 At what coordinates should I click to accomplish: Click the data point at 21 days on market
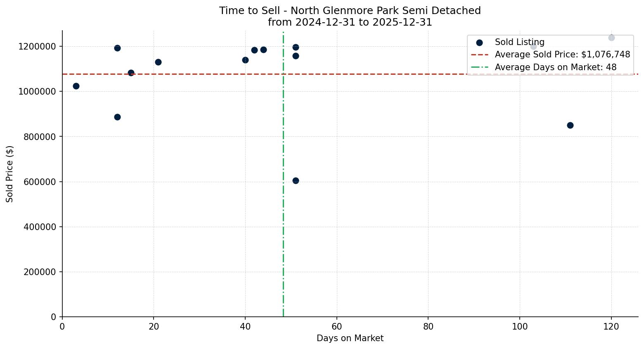[x=158, y=62]
